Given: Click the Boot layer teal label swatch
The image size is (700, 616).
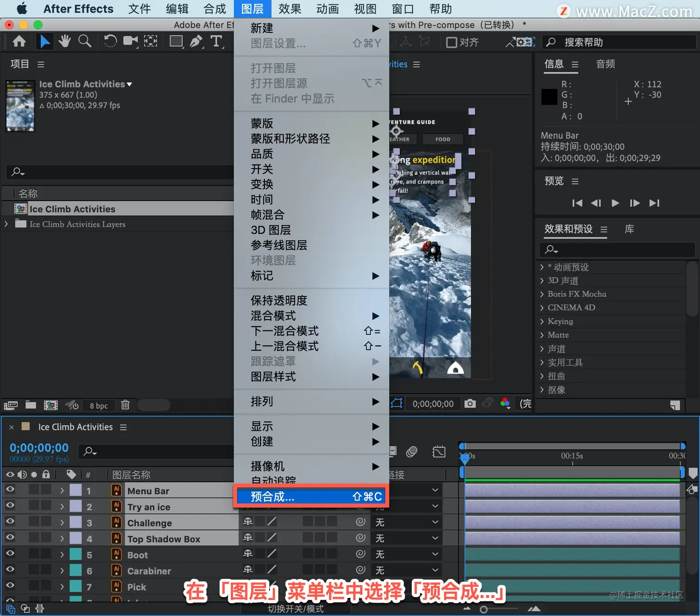Looking at the screenshot, I should point(75,554).
